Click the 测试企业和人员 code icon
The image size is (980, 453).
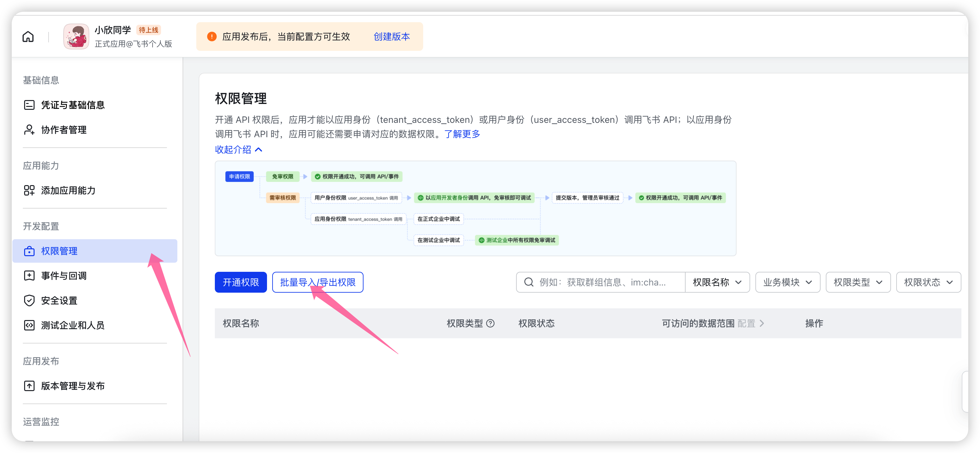click(29, 325)
